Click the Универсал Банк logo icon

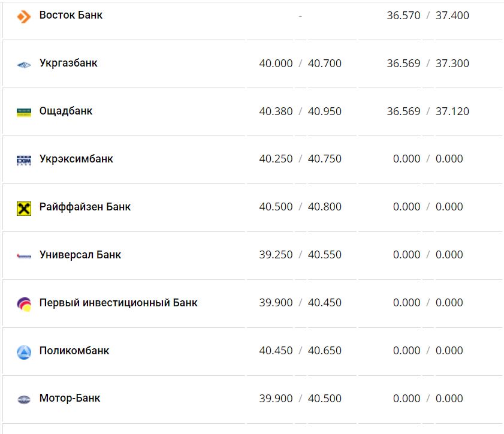coord(24,256)
